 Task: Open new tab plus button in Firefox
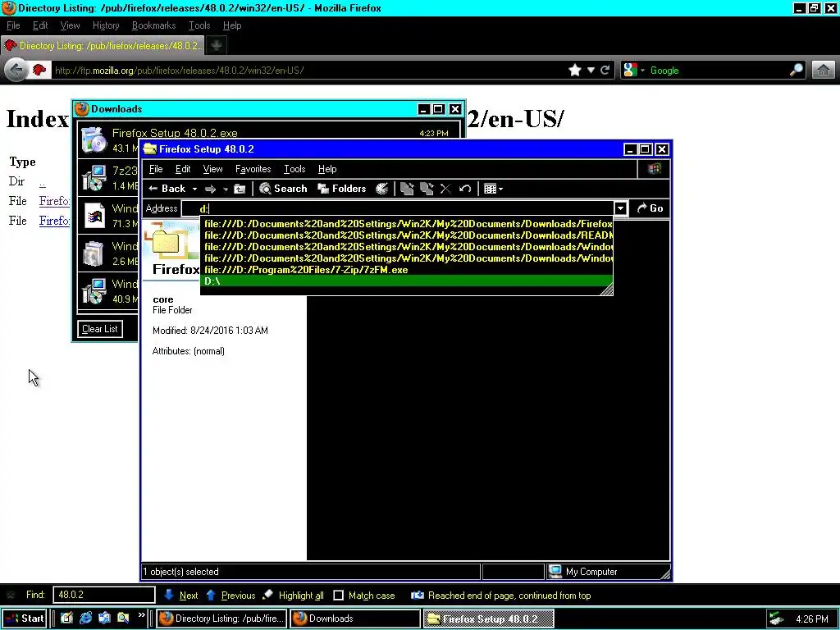pos(217,46)
